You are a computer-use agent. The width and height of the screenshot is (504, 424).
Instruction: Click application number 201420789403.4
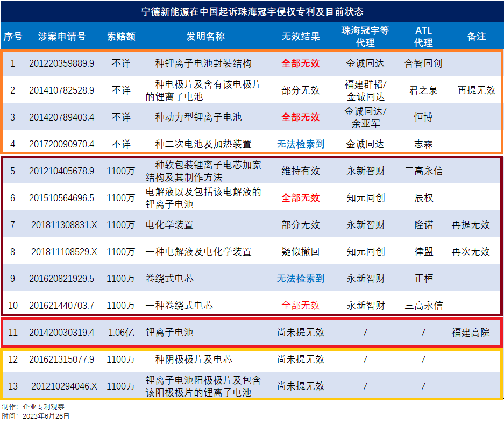[x=62, y=117]
